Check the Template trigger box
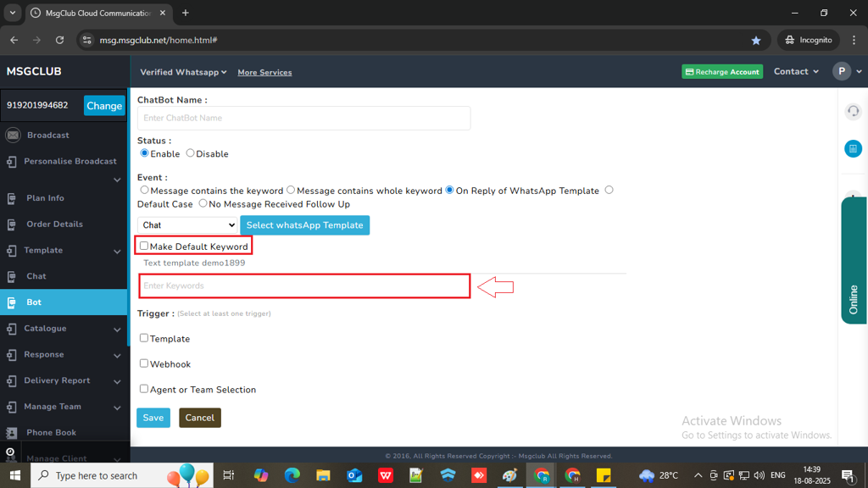868x488 pixels. click(x=144, y=337)
